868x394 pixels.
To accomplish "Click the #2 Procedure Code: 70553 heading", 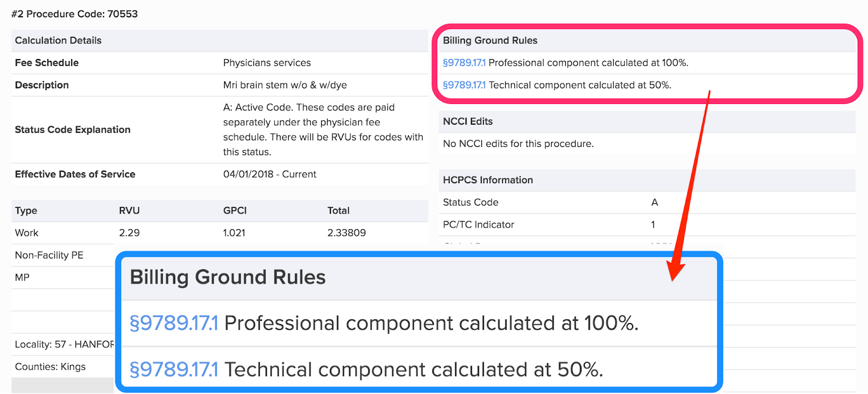I will (74, 14).
